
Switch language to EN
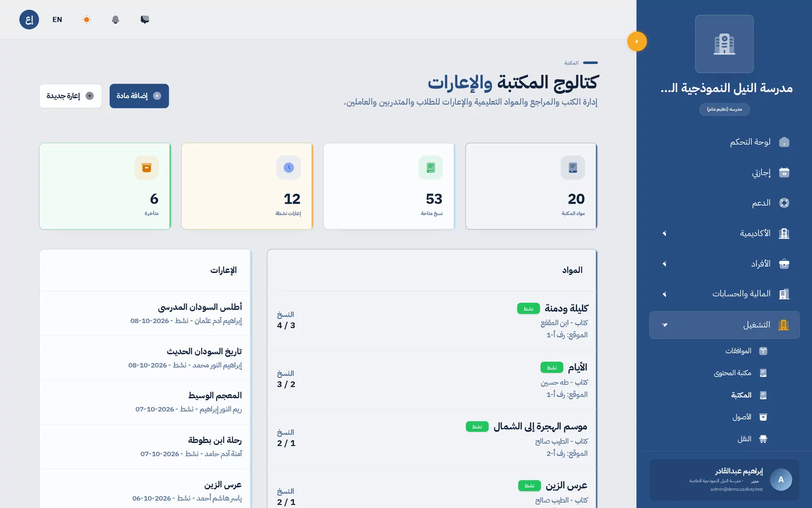57,20
